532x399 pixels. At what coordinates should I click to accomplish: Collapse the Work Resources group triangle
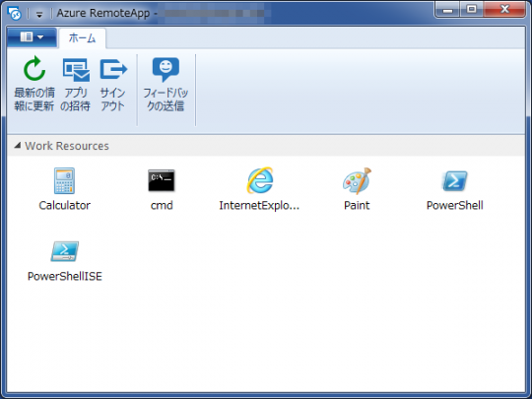17,146
